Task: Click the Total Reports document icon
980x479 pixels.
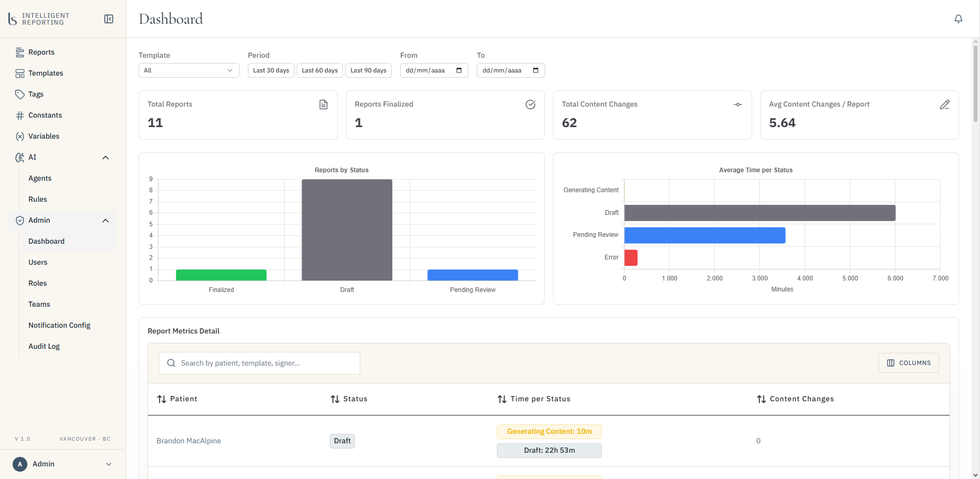Action: (x=324, y=105)
